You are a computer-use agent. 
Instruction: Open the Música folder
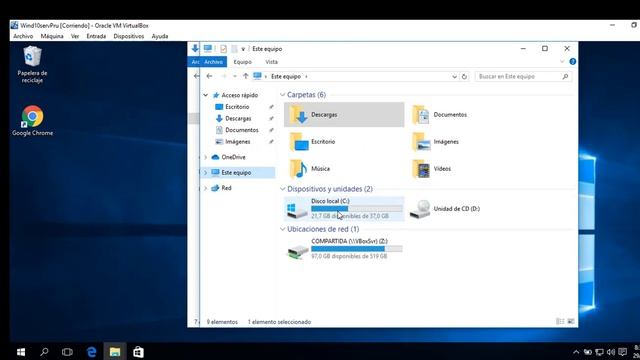(x=310, y=169)
